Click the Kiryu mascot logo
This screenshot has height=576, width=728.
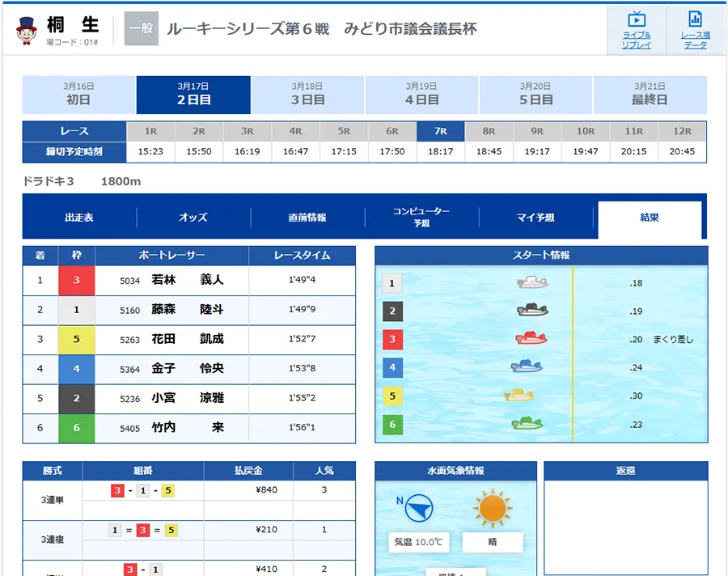28,30
